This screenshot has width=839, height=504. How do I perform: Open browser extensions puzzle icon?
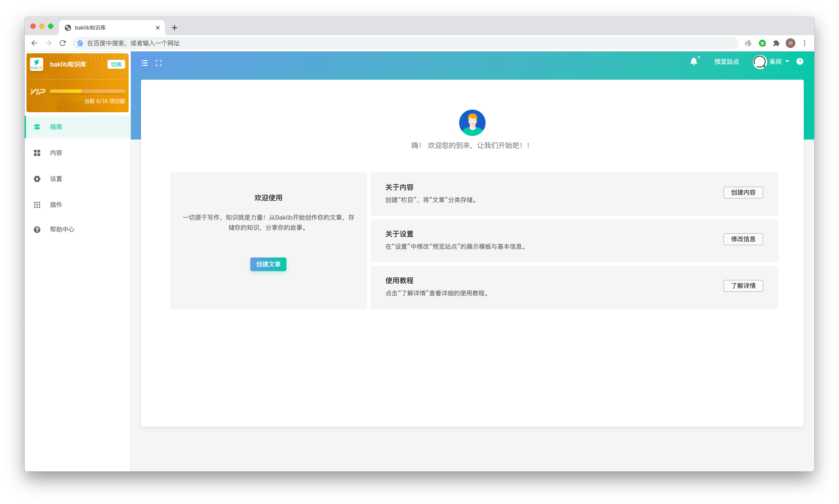click(x=776, y=43)
